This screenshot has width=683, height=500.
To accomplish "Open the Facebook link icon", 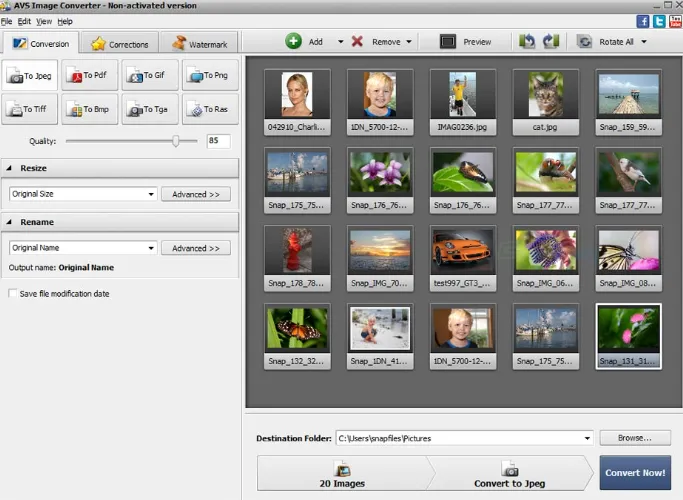I will tap(642, 21).
